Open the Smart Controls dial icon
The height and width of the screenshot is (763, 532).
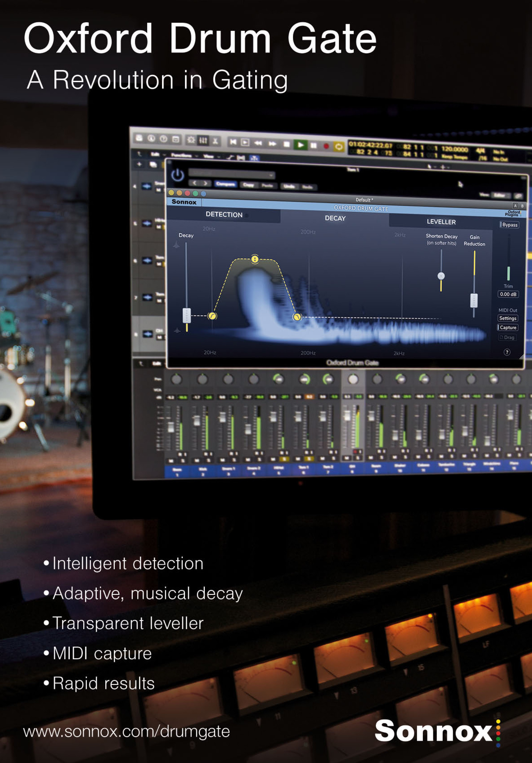click(x=191, y=140)
